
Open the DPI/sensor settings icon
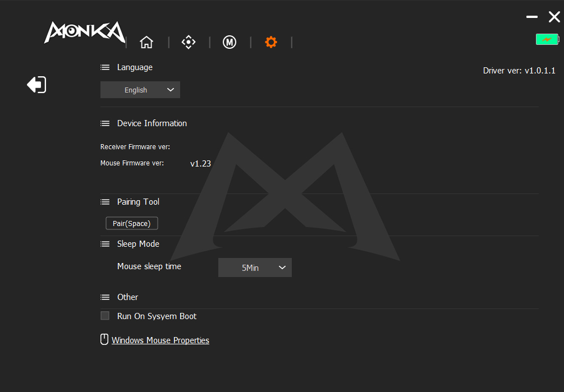coord(189,42)
